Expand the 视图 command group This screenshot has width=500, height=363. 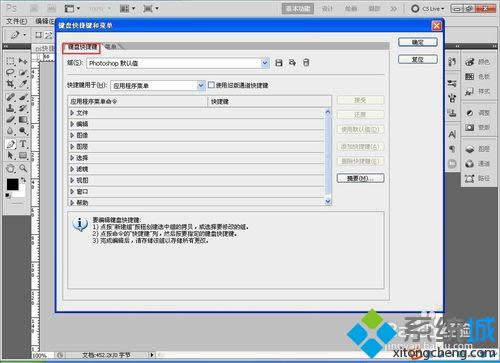(x=72, y=180)
